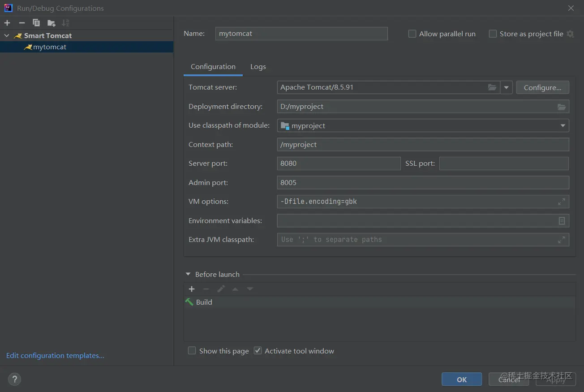The height and width of the screenshot is (392, 584).
Task: Click the Configure... button
Action: point(542,87)
